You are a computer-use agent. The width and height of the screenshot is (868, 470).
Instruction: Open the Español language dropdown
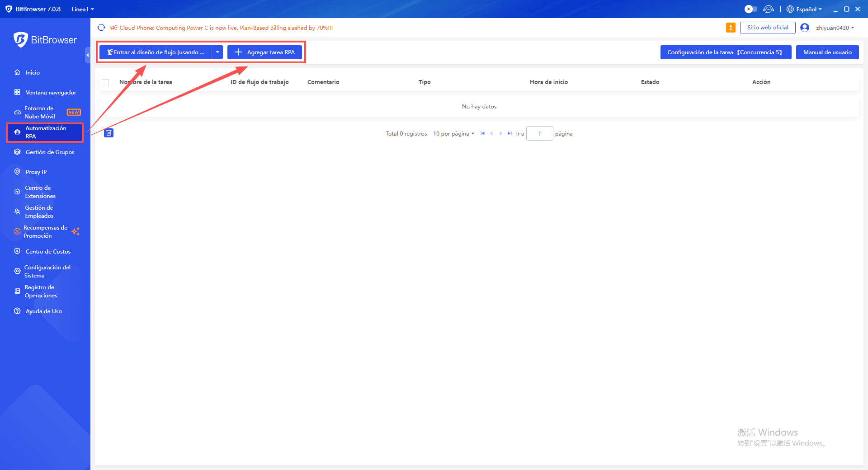click(x=804, y=9)
